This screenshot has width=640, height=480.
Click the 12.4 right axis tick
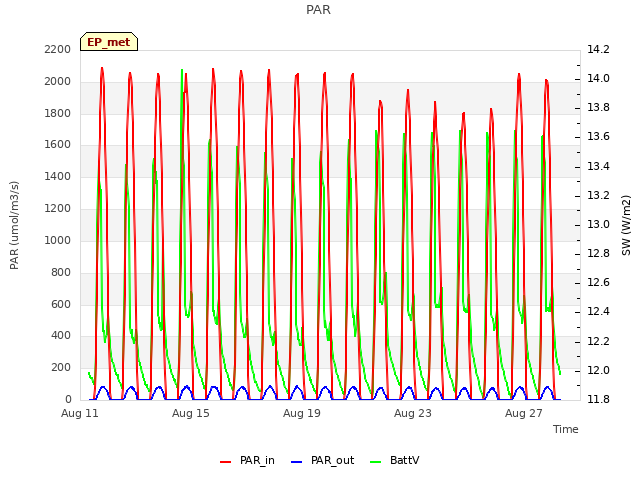pyautogui.click(x=598, y=311)
